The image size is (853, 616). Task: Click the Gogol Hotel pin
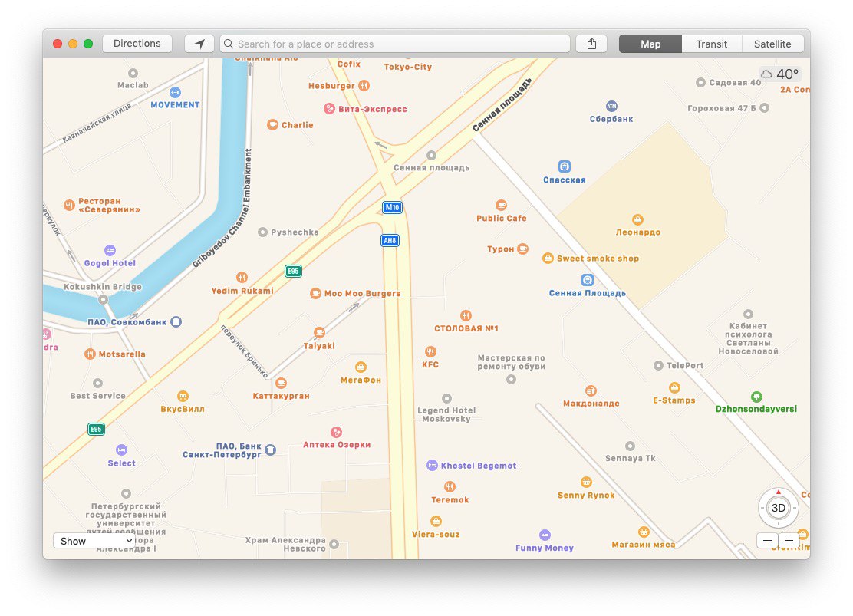tap(110, 250)
